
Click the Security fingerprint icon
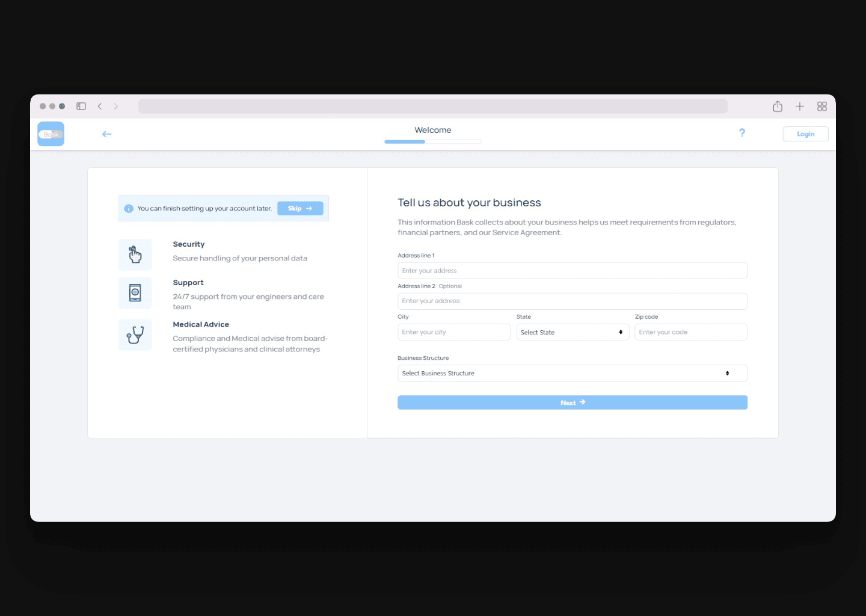tap(135, 254)
